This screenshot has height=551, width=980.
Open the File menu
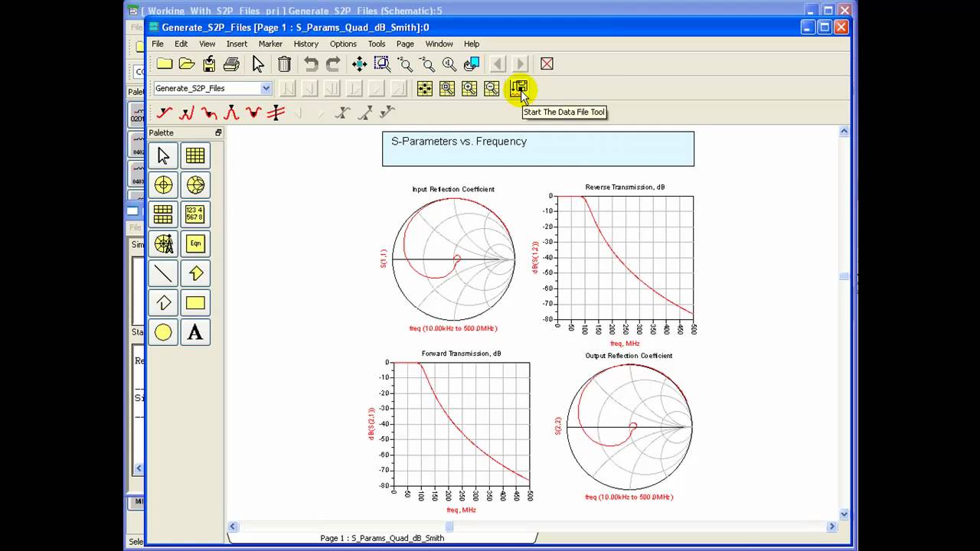(158, 44)
